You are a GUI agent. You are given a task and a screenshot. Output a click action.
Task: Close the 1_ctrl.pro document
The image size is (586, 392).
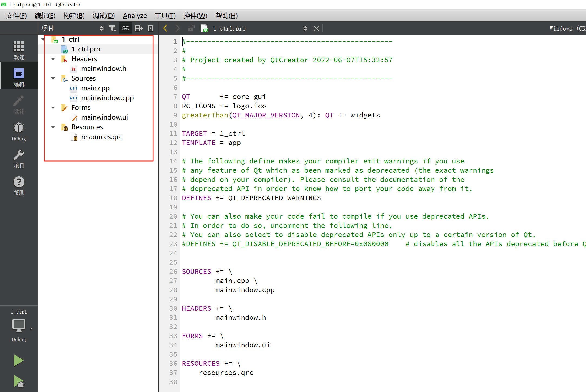[316, 28]
